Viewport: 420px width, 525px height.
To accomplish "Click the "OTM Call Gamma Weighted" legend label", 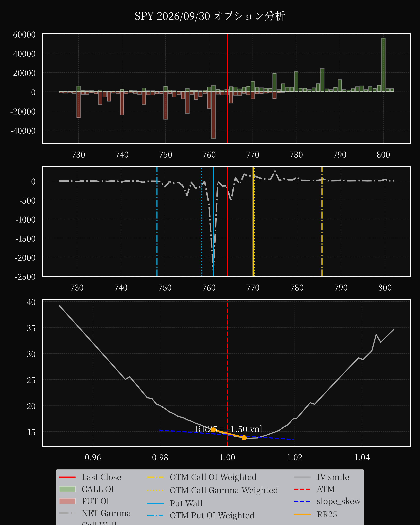I will (x=224, y=490).
